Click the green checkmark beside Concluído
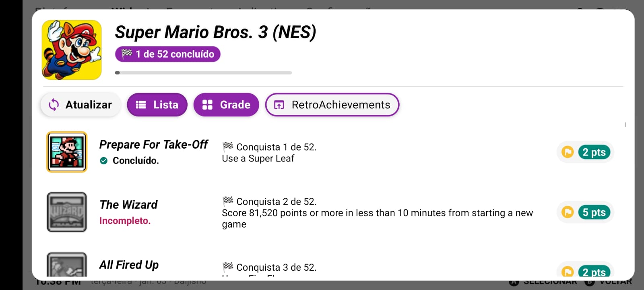Screen dimensions: 644x290 point(104,161)
